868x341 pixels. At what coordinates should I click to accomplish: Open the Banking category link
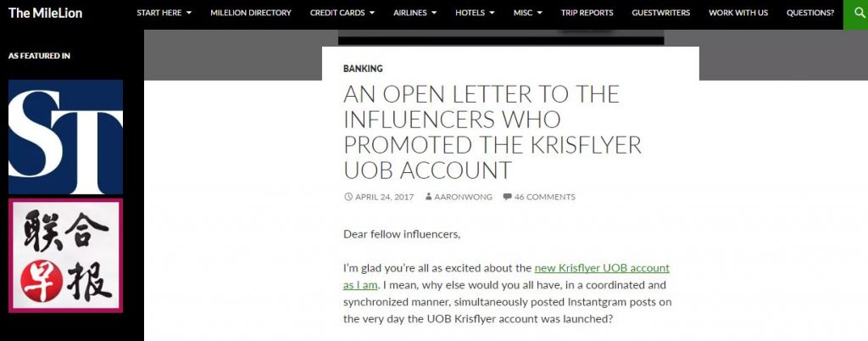[363, 69]
